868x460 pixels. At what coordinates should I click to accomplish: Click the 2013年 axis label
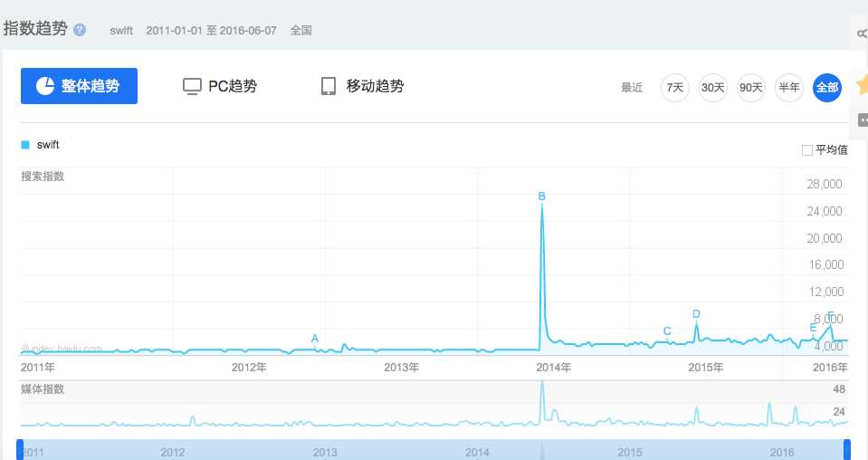(401, 368)
